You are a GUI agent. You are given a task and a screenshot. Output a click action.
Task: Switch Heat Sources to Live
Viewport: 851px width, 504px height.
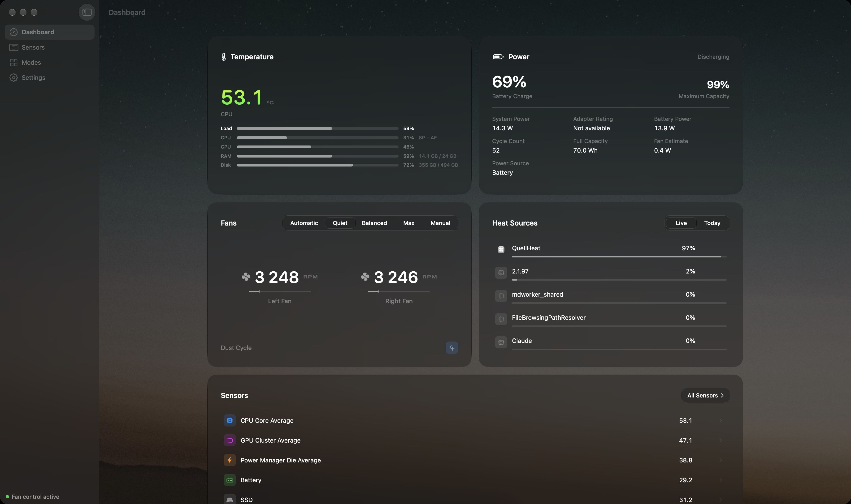coord(681,223)
